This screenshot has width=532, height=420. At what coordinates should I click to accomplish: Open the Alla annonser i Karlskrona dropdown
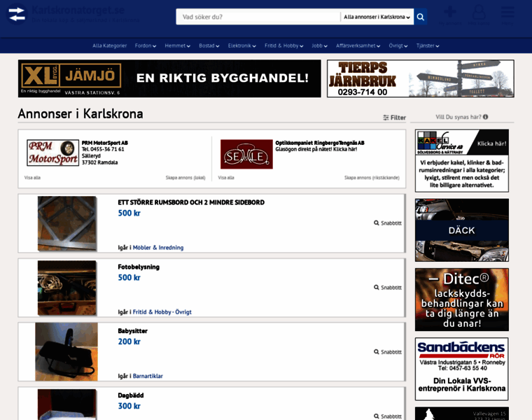tap(377, 17)
